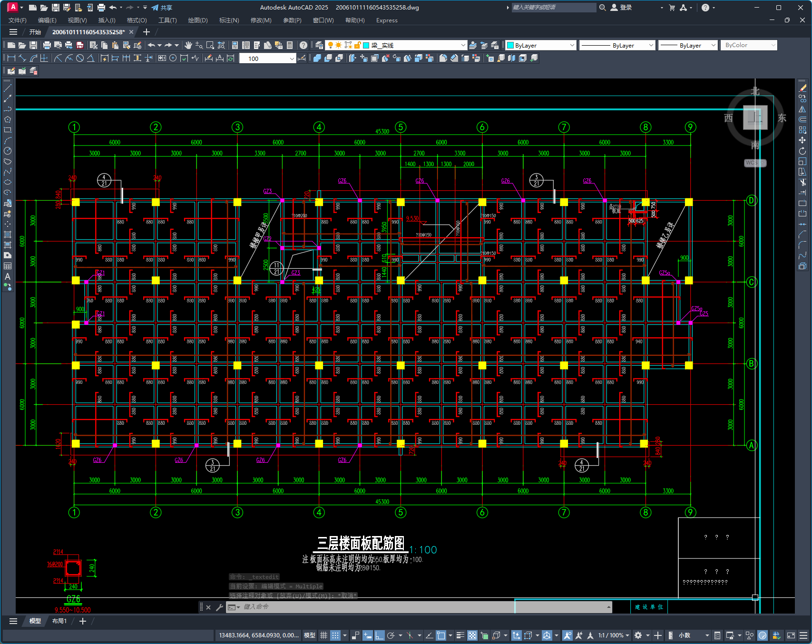The image size is (812, 644).
Task: Click the ViewCube top face
Action: [755, 117]
